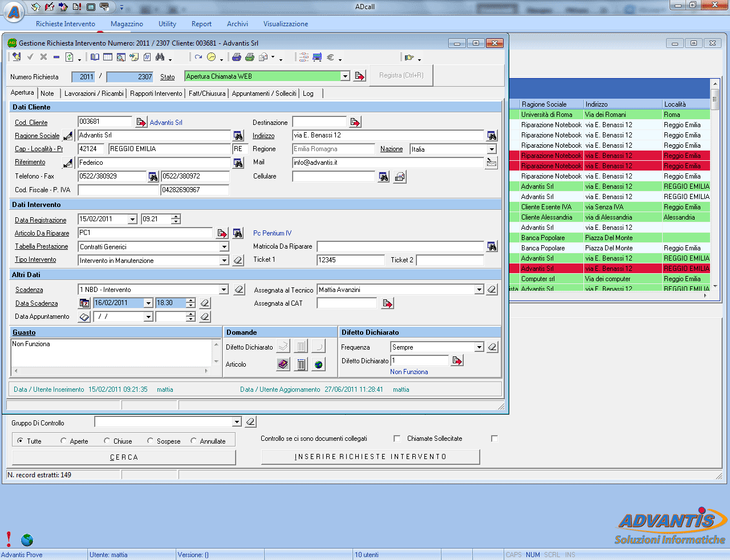Open the find dialog with the binoculars icon
The image size is (730, 560).
pos(161,57)
